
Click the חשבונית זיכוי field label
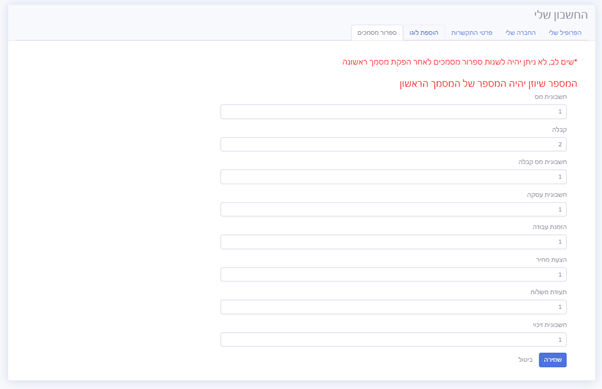tap(549, 325)
